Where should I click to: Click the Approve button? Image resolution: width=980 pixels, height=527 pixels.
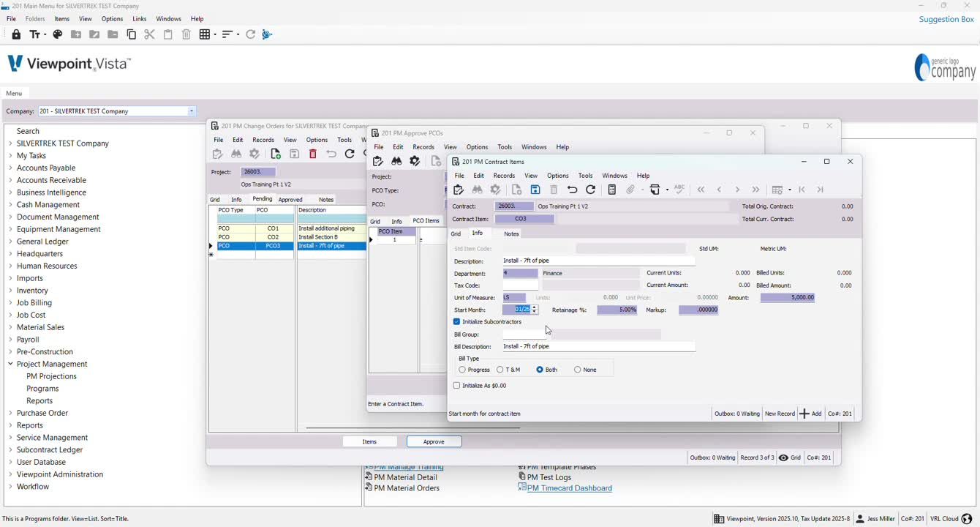coord(434,441)
